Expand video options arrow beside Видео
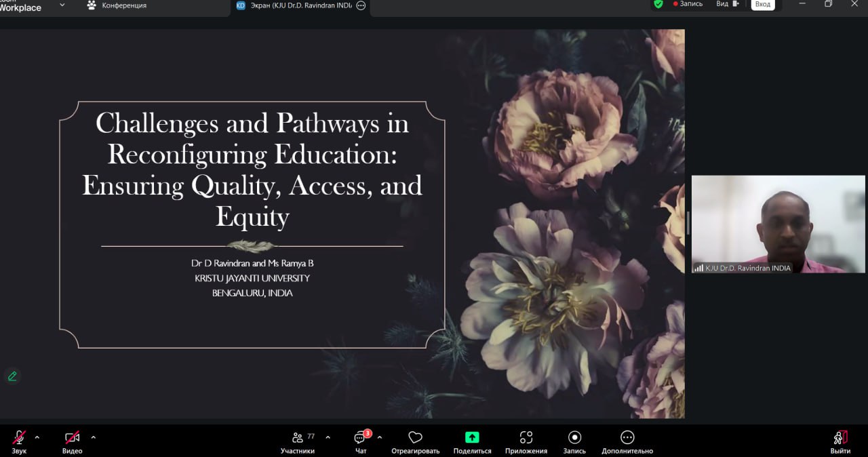Viewport: 868px width, 457px height. 93,437
